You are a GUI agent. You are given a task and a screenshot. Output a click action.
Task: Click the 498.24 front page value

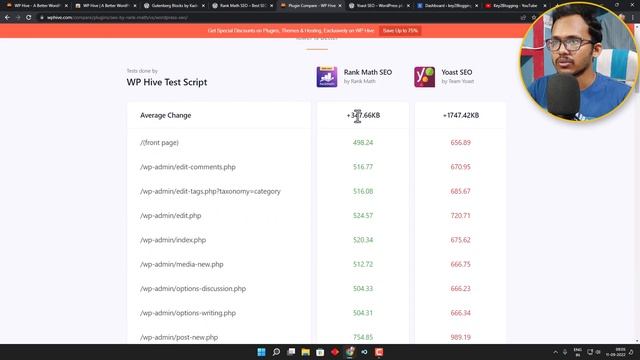[363, 142]
